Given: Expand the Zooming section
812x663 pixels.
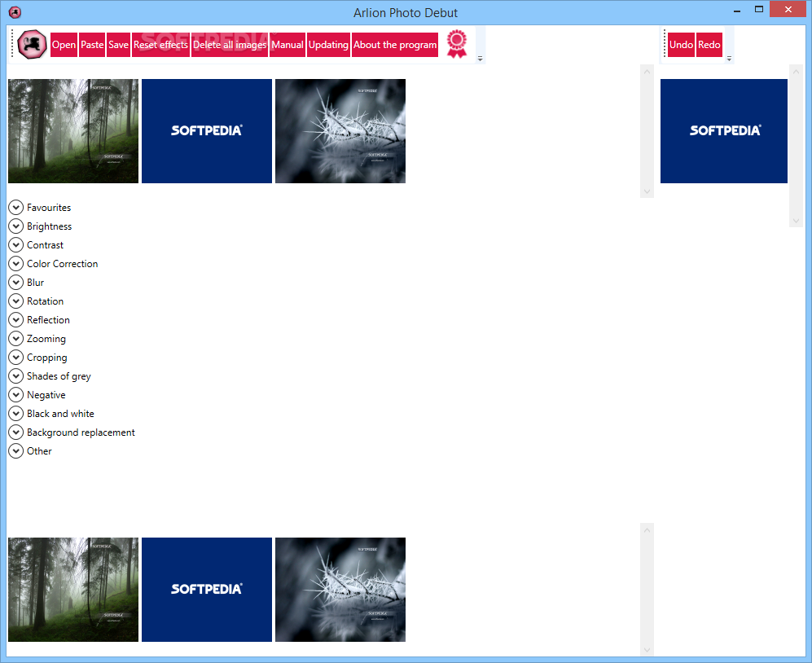Looking at the screenshot, I should point(16,338).
